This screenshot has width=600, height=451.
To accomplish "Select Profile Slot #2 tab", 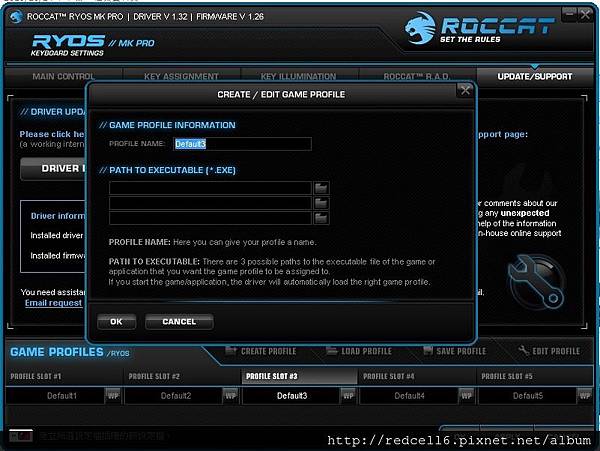I will tap(182, 376).
